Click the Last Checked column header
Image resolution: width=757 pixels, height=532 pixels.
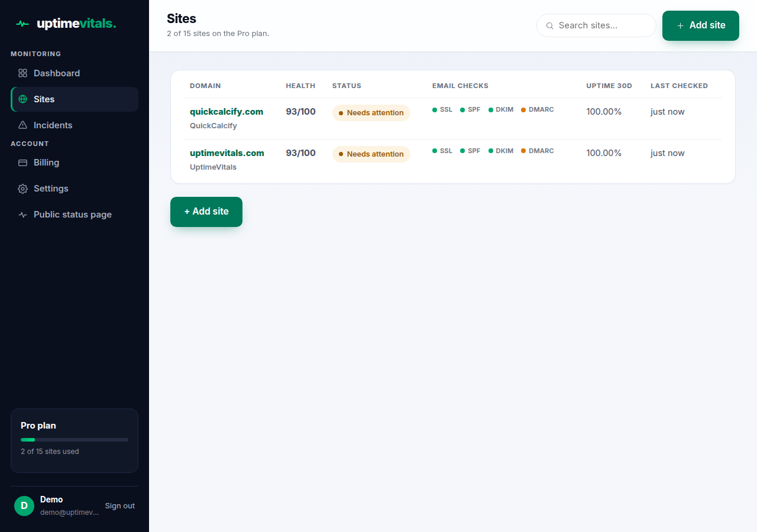point(679,86)
